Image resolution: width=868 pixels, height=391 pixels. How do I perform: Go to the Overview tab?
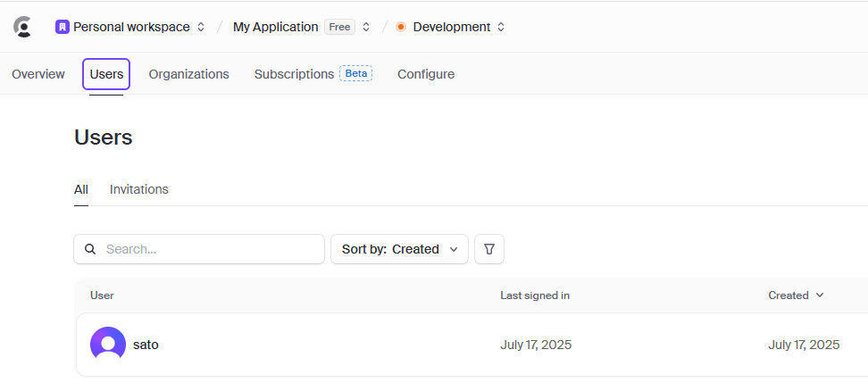(38, 74)
